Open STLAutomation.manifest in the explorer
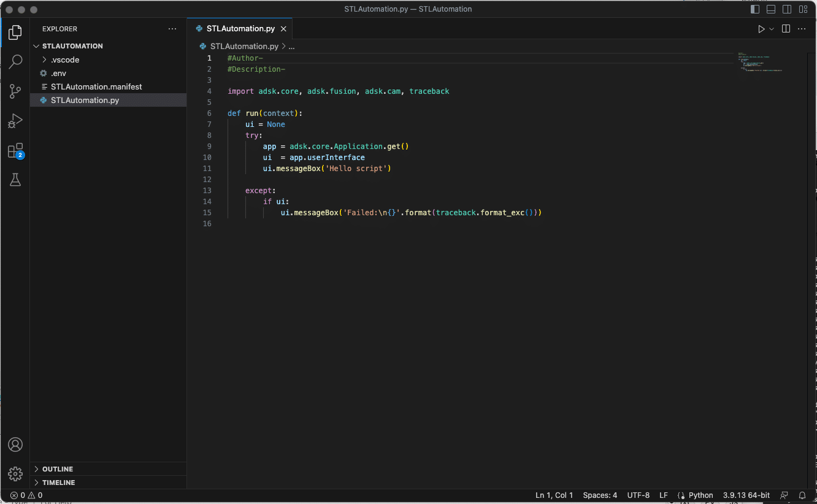Viewport: 817px width, 504px height. tap(96, 86)
